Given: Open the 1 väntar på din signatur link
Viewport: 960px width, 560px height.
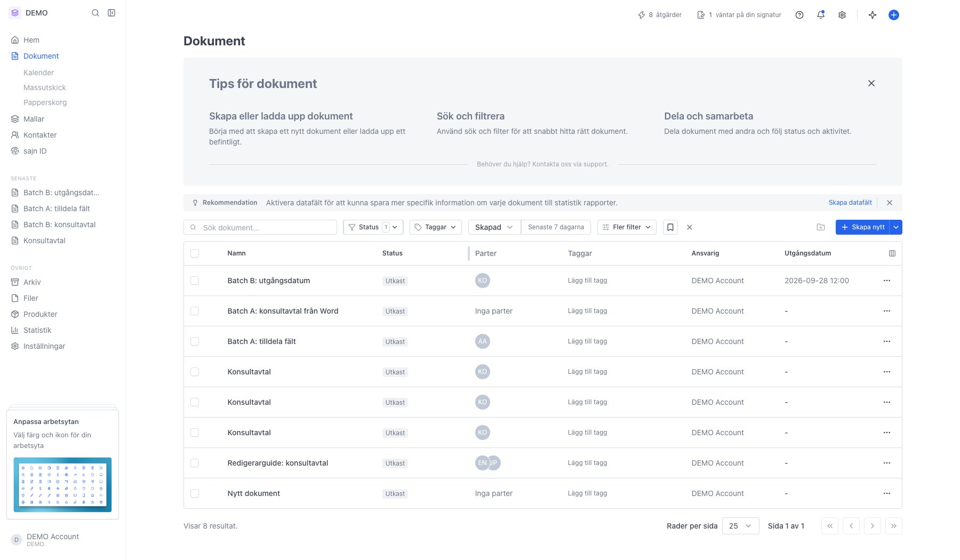Looking at the screenshot, I should [x=739, y=15].
